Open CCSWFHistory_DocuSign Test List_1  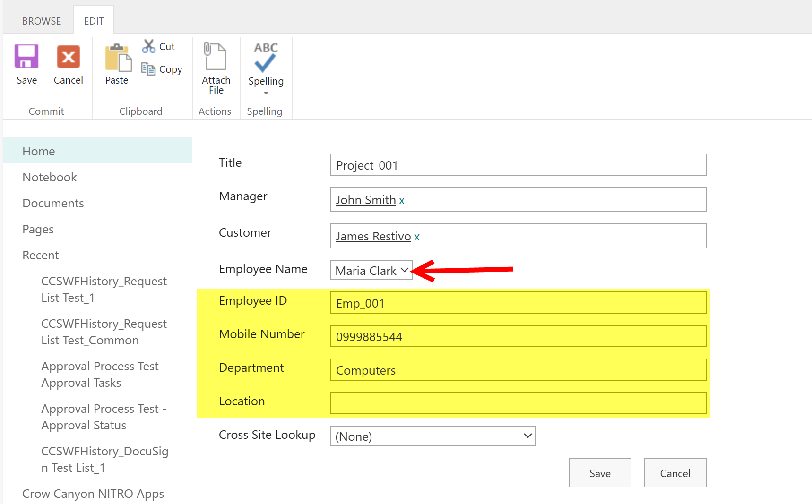click(x=105, y=460)
